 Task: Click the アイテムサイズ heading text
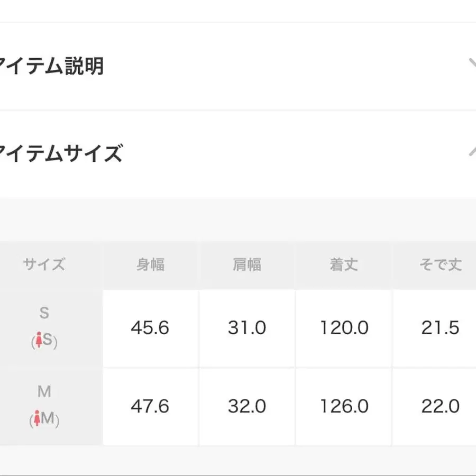coord(62,153)
